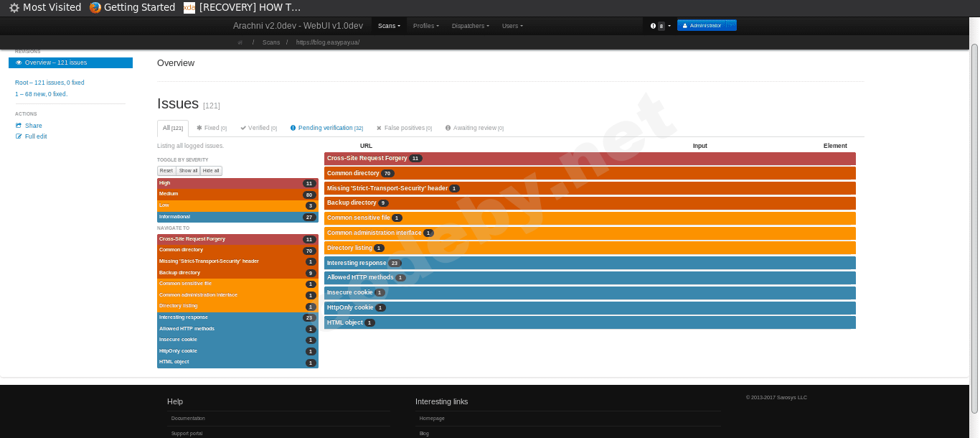Screen dimensions: 980x438
Task: Expand Backup directory issue bar
Action: click(590, 203)
